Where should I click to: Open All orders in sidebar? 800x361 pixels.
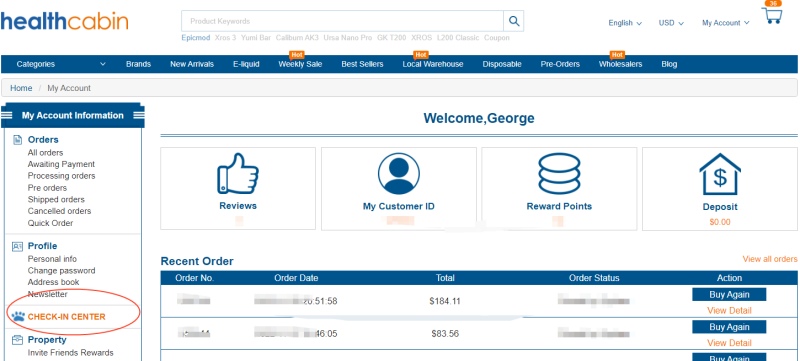(x=45, y=152)
